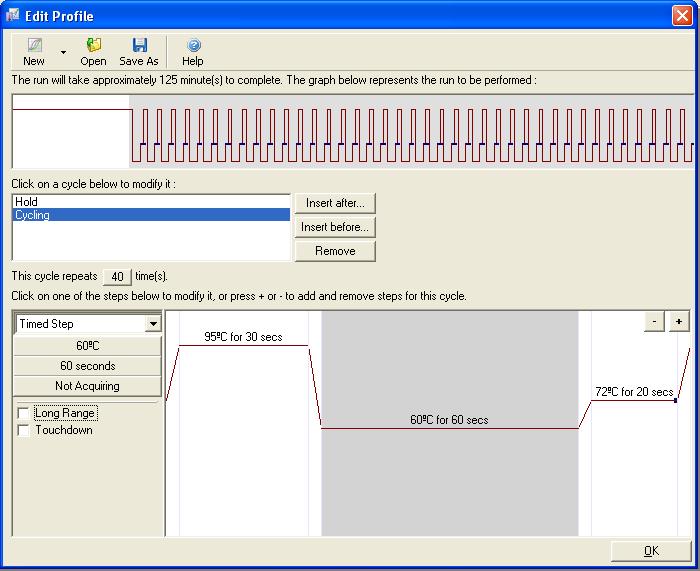
Task: Click the run profile overview graph
Action: click(353, 131)
